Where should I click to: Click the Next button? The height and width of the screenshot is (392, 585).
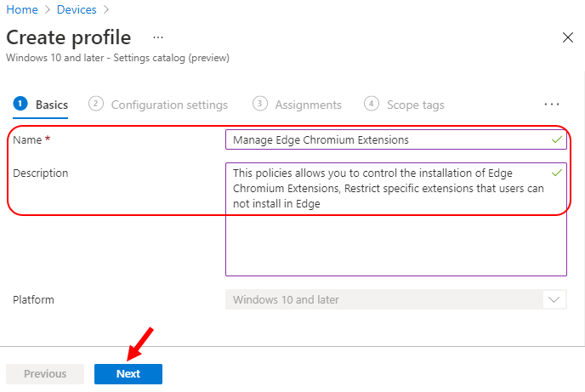(128, 374)
